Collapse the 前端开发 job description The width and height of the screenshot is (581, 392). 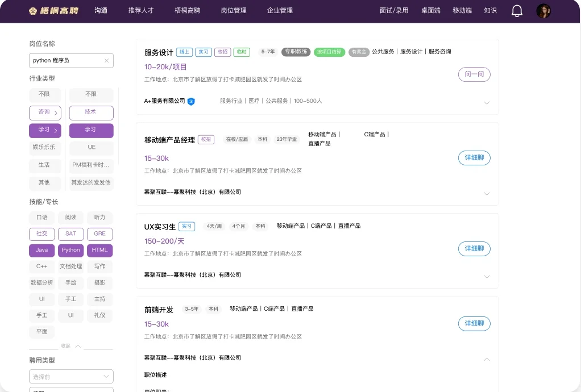487,359
